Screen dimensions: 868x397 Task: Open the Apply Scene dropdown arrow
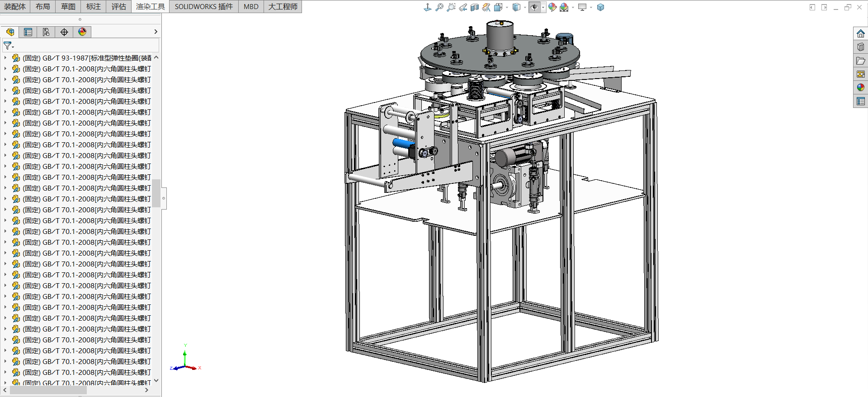pyautogui.click(x=573, y=8)
